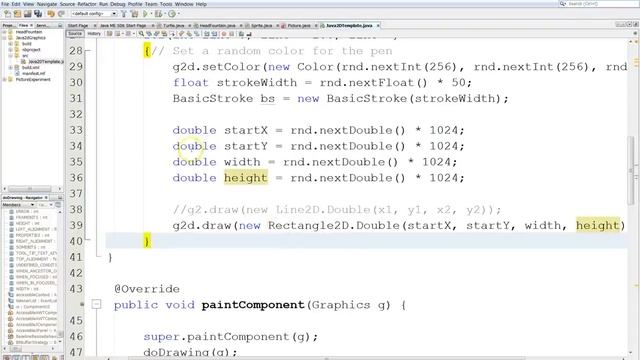
Task: Click the Last Edit icon in editor toolbar
Action: click(x=110, y=34)
